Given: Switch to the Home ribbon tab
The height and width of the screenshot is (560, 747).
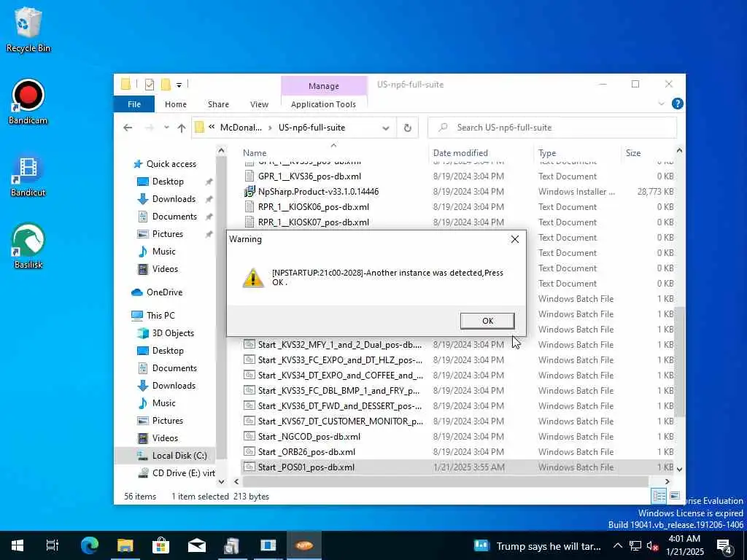Looking at the screenshot, I should tap(176, 104).
